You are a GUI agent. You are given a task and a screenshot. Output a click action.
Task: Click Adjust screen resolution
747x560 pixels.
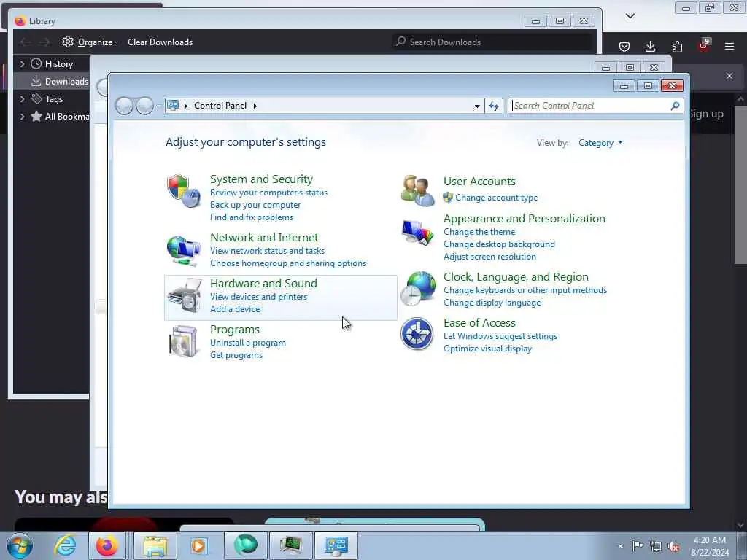[489, 257]
